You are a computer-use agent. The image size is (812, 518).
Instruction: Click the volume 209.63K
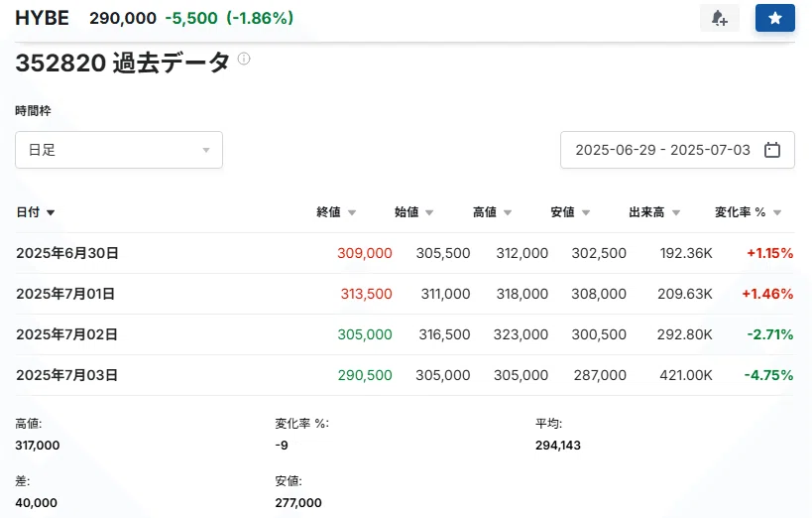[685, 294]
